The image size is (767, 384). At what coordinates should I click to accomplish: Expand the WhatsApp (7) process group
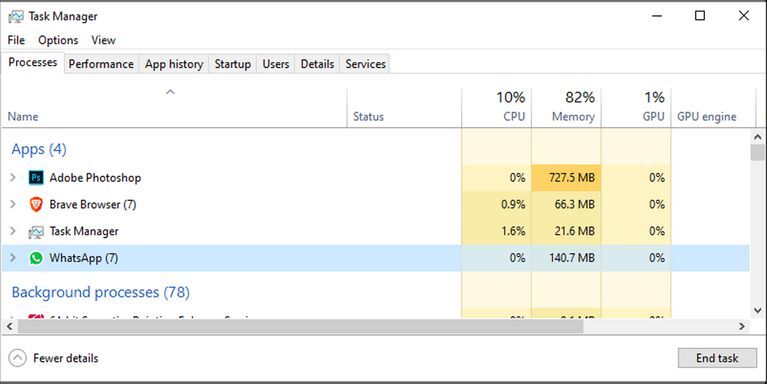[x=13, y=258]
